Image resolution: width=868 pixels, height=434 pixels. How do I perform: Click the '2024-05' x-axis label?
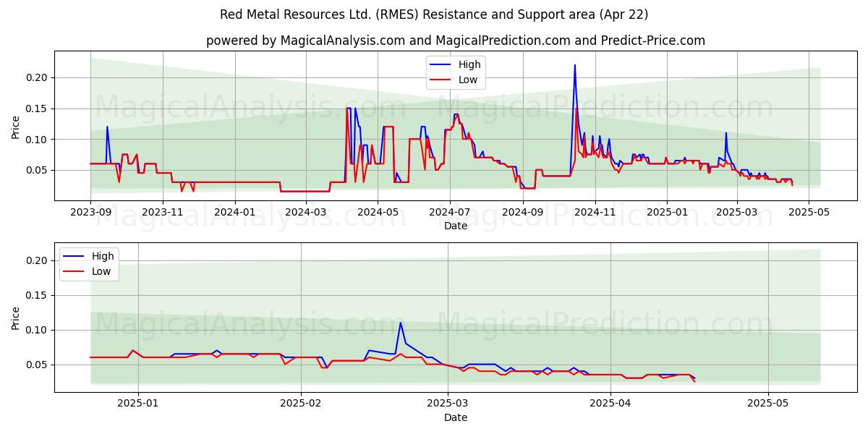pyautogui.click(x=377, y=212)
